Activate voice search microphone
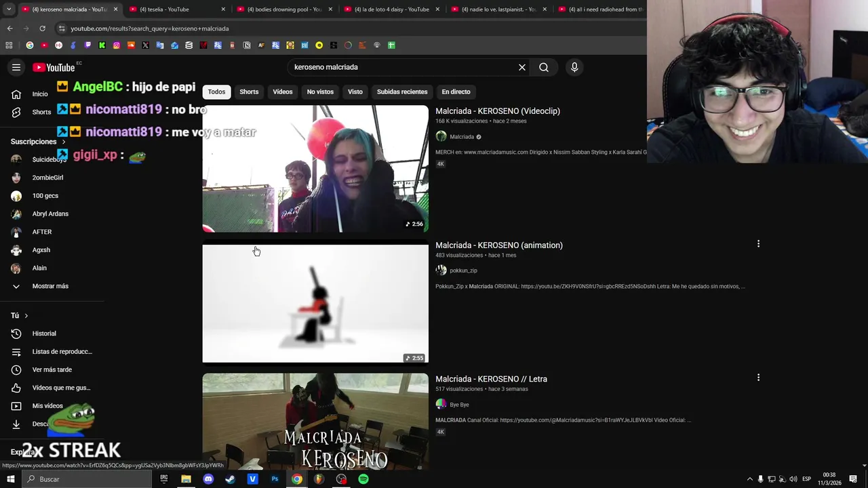This screenshot has height=488, width=868. (x=574, y=67)
